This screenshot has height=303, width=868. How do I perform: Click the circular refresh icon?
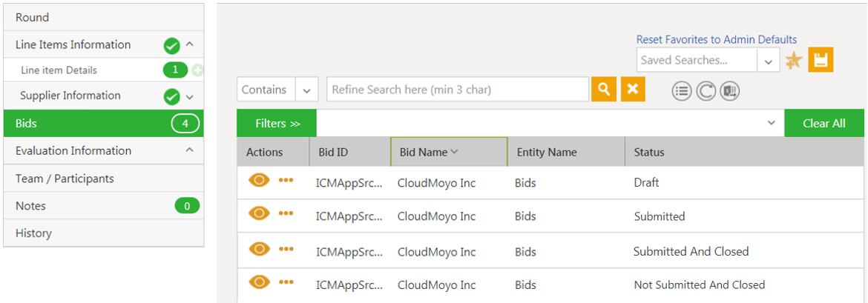coord(706,90)
